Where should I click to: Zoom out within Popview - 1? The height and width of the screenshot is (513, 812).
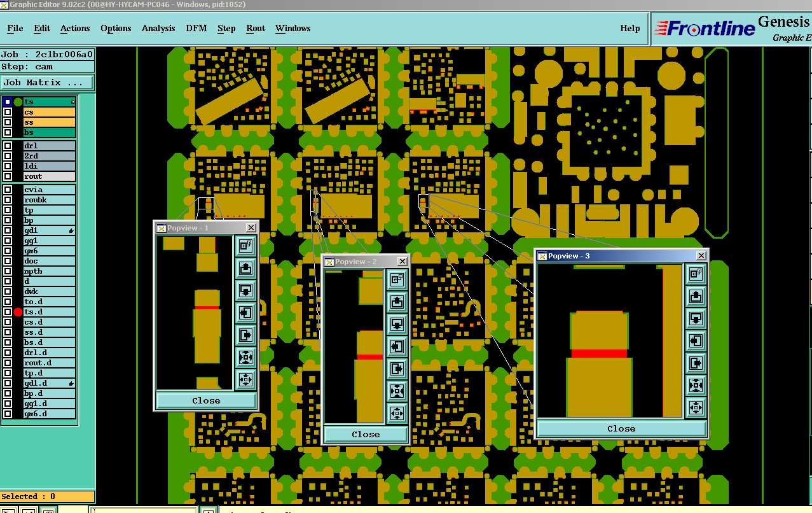pos(245,379)
